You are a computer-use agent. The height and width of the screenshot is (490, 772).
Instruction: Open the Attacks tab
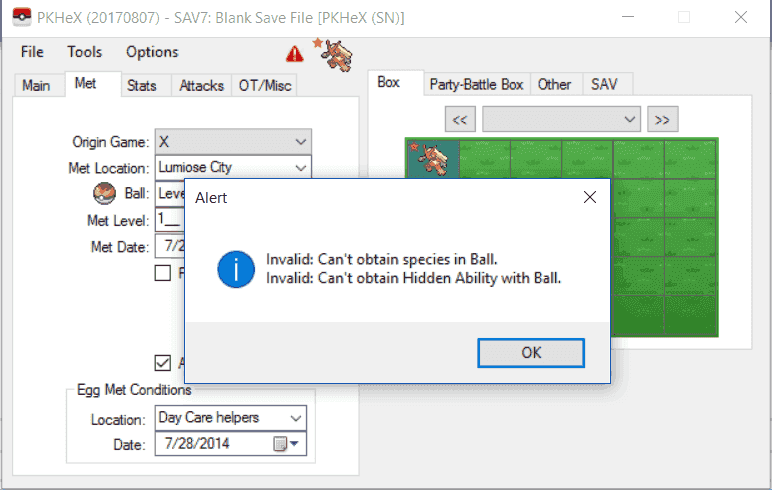click(201, 85)
